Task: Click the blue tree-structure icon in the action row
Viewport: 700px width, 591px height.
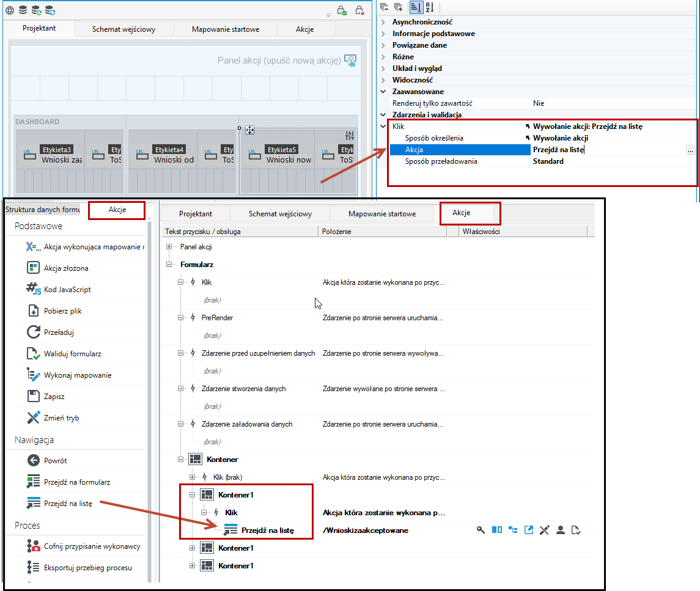Action: click(513, 530)
